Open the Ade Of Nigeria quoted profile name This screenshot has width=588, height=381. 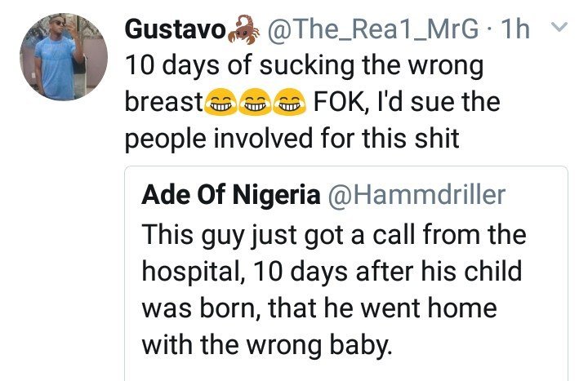pyautogui.click(x=230, y=196)
